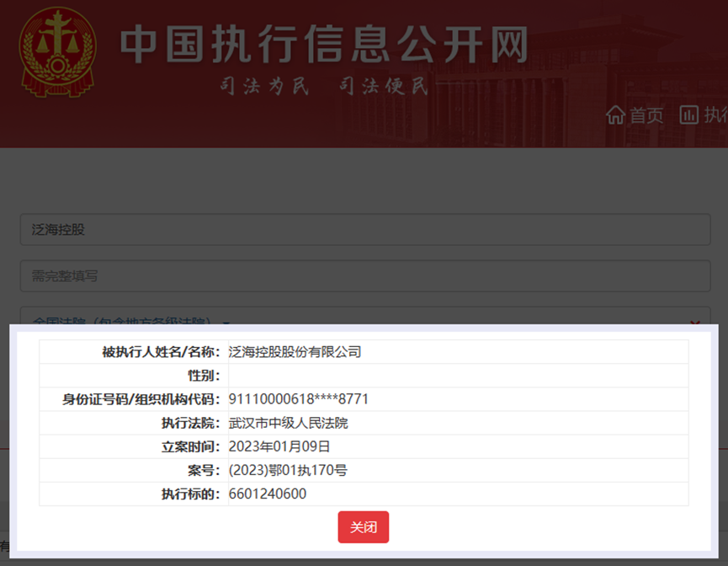This screenshot has height=566, width=728.
Task: Click the 司法便民 slogan text
Action: [x=384, y=86]
